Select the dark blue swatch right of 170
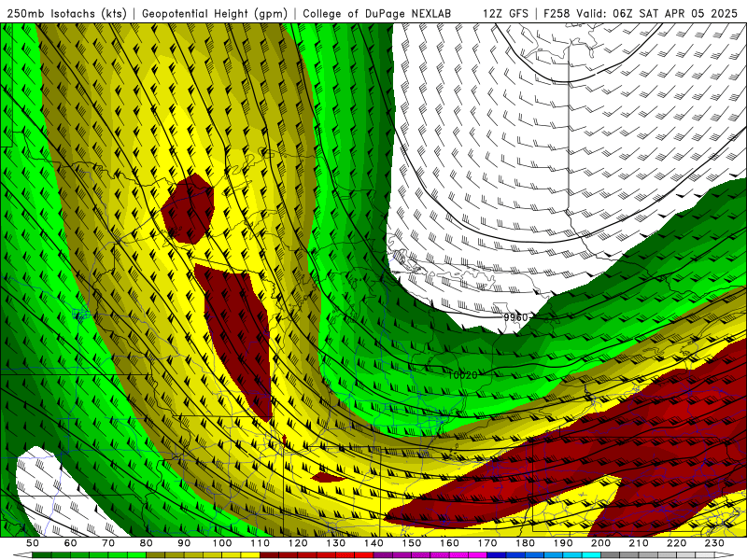 click(497, 555)
